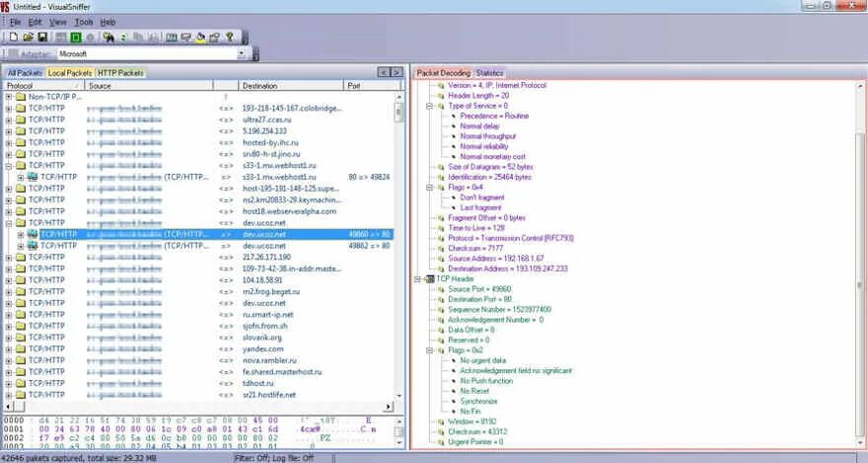Click the right arrow tab scroll button
Image resolution: width=868 pixels, height=463 pixels.
tap(397, 72)
